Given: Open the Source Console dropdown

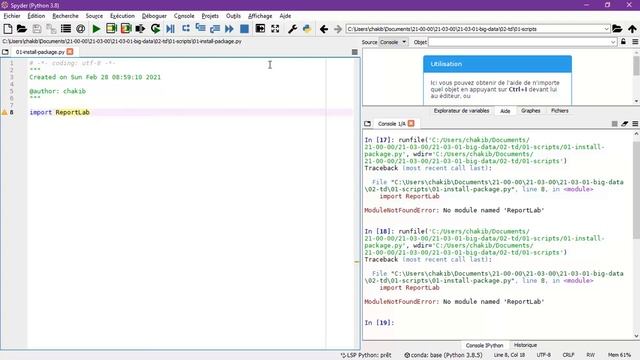Looking at the screenshot, I should pyautogui.click(x=393, y=42).
